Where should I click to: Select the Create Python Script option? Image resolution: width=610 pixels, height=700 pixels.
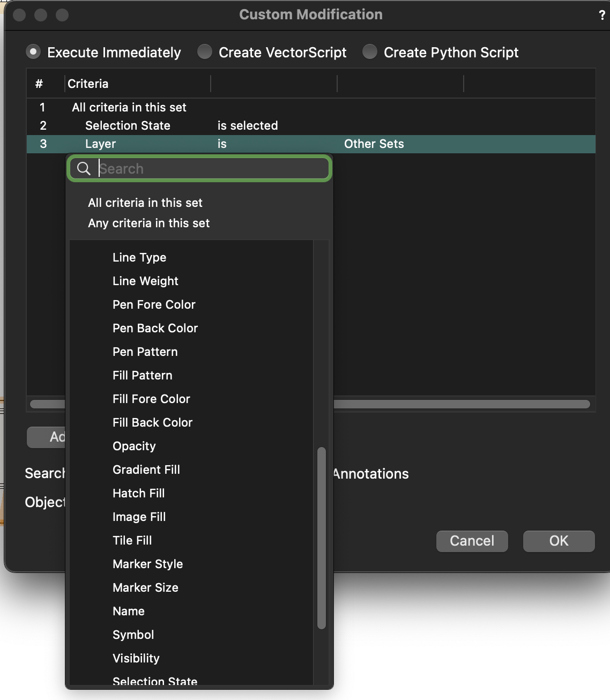(369, 51)
